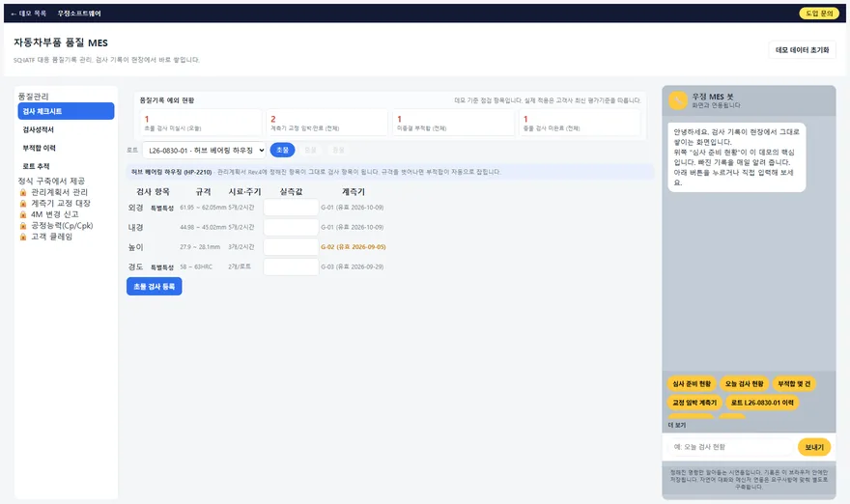Click the locked 관리계획서 관리 item
Image resolution: width=850 pixels, height=504 pixels.
pos(59,192)
